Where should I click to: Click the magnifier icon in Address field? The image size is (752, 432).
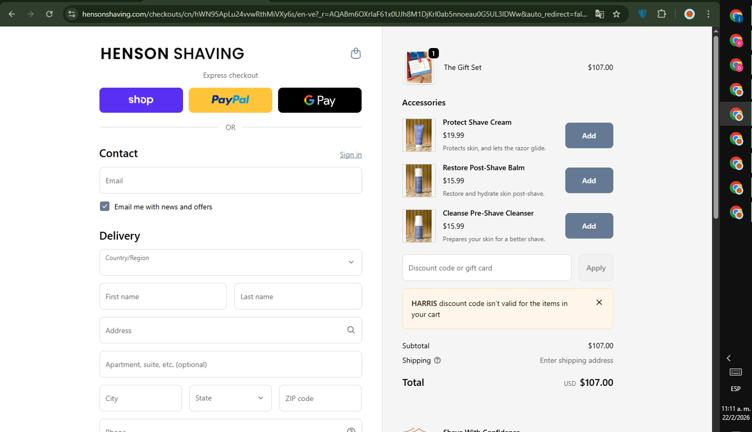click(351, 330)
